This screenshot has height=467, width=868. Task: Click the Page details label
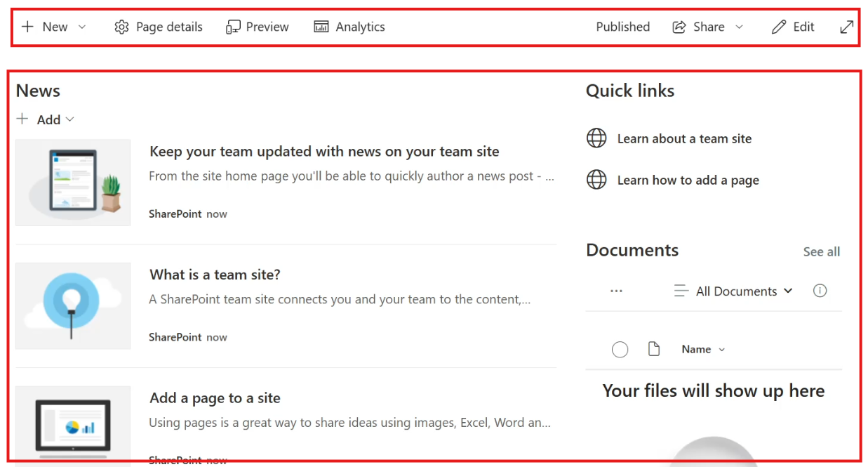pyautogui.click(x=169, y=27)
